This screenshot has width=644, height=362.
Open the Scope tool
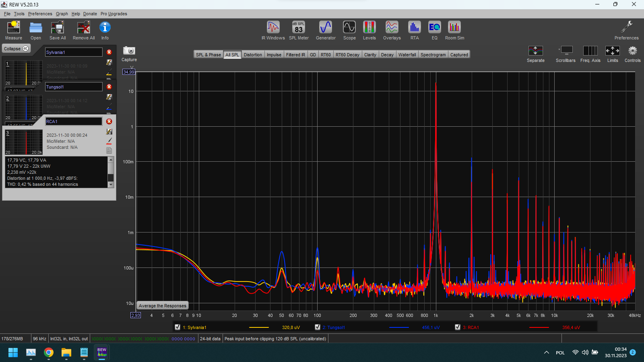[x=349, y=31]
